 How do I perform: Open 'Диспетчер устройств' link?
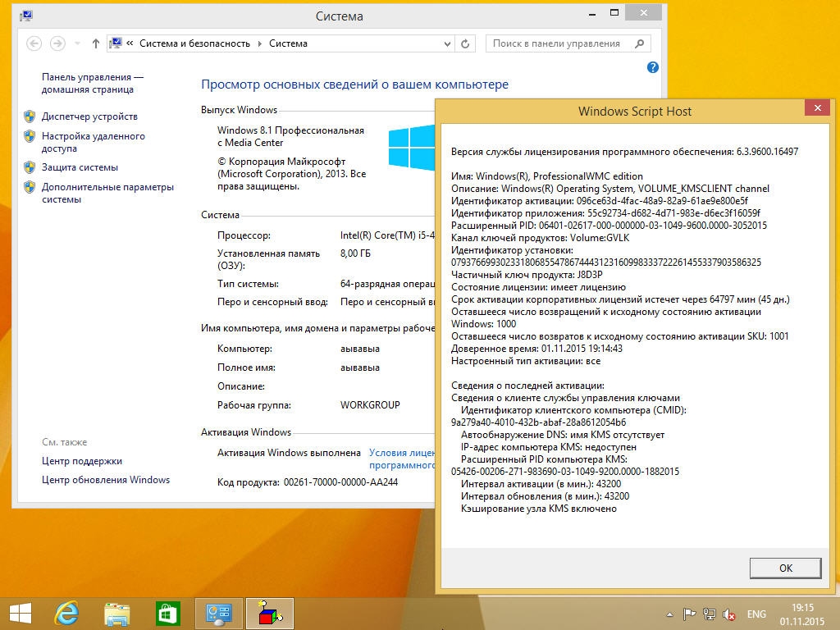(x=89, y=116)
